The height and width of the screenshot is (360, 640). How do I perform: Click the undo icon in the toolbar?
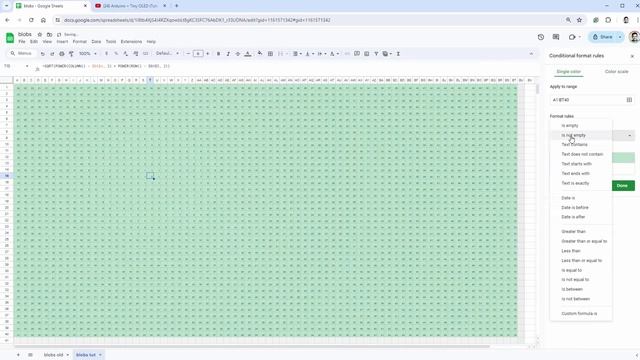(42, 54)
